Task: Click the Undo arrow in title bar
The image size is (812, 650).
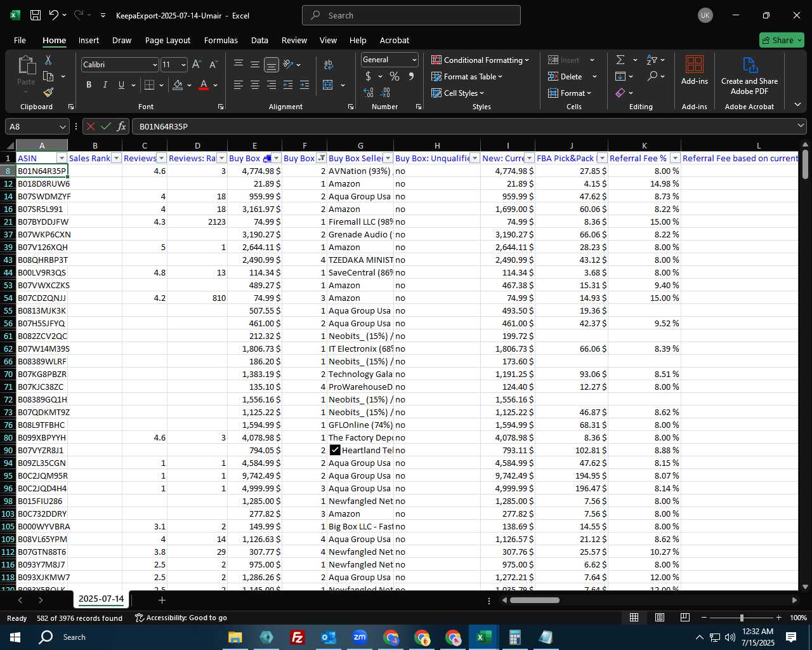Action: click(54, 15)
